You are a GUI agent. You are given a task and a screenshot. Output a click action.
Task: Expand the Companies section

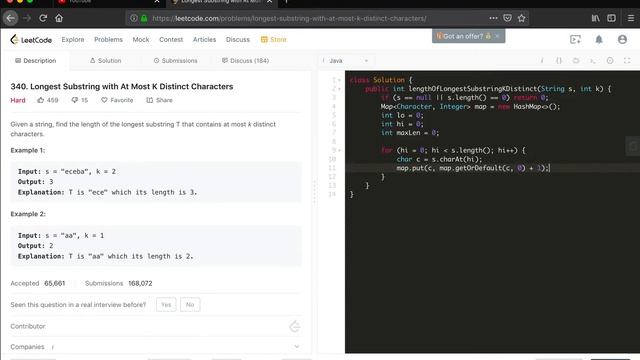156,347
